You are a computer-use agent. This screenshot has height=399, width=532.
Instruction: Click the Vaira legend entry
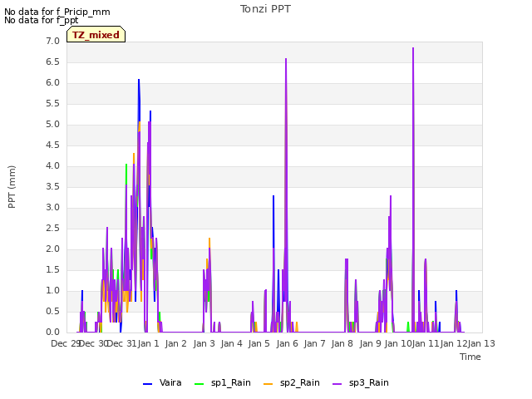pyautogui.click(x=162, y=383)
